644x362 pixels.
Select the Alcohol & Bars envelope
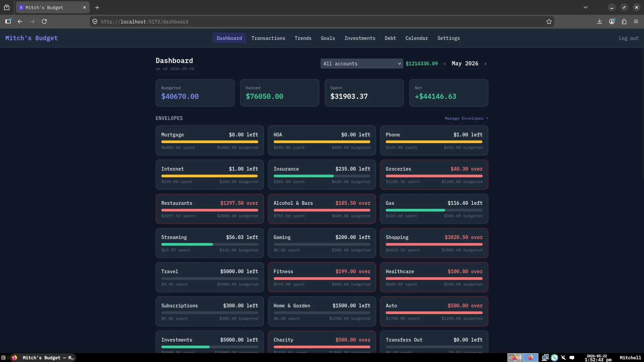pyautogui.click(x=322, y=209)
